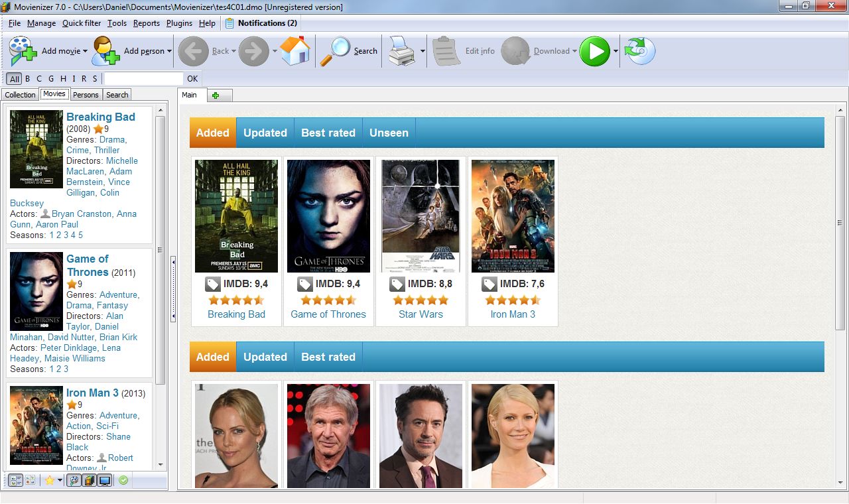Open the Back history dropdown arrow
Viewport: 849px width, 504px height.
233,51
